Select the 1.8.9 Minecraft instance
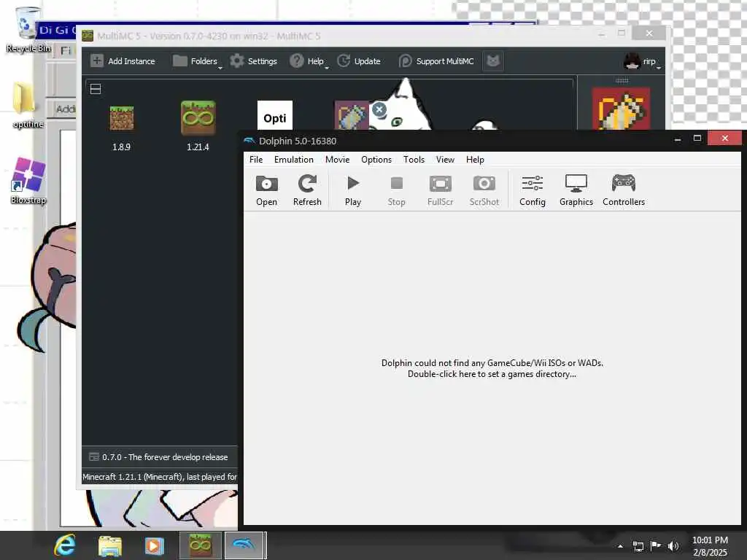 122,128
